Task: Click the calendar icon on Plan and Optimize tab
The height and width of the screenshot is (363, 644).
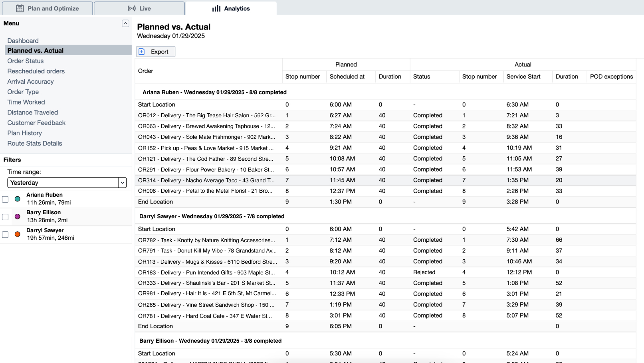Action: click(x=20, y=8)
